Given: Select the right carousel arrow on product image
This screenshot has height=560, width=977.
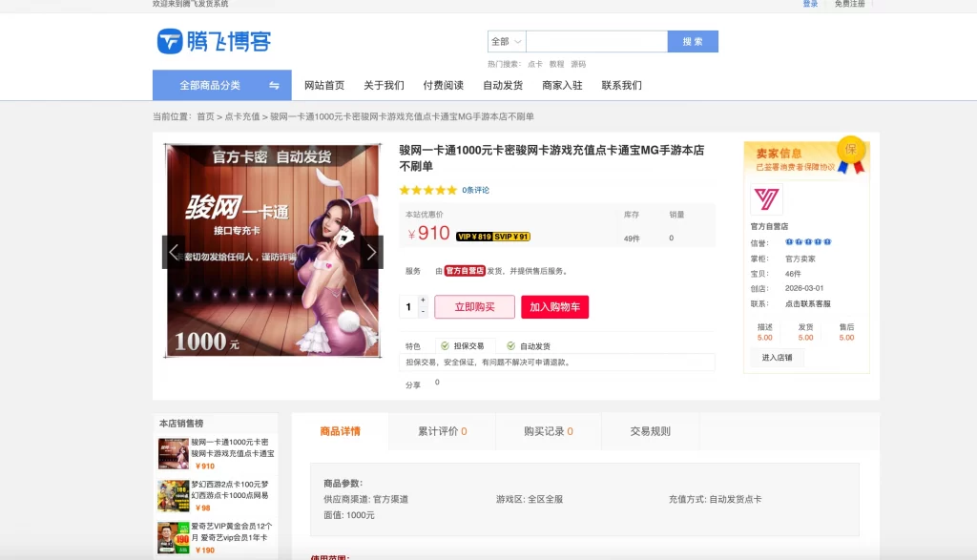Looking at the screenshot, I should [372, 252].
